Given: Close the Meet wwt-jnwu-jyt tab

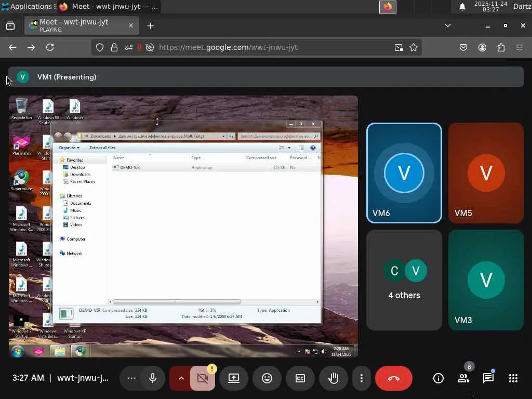Looking at the screenshot, I should coord(130,25).
